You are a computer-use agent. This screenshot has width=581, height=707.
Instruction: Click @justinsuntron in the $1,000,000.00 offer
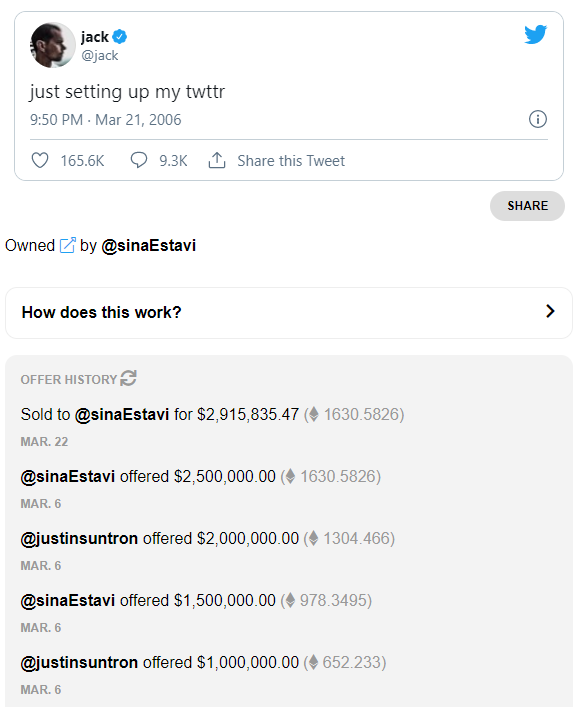[79, 662]
